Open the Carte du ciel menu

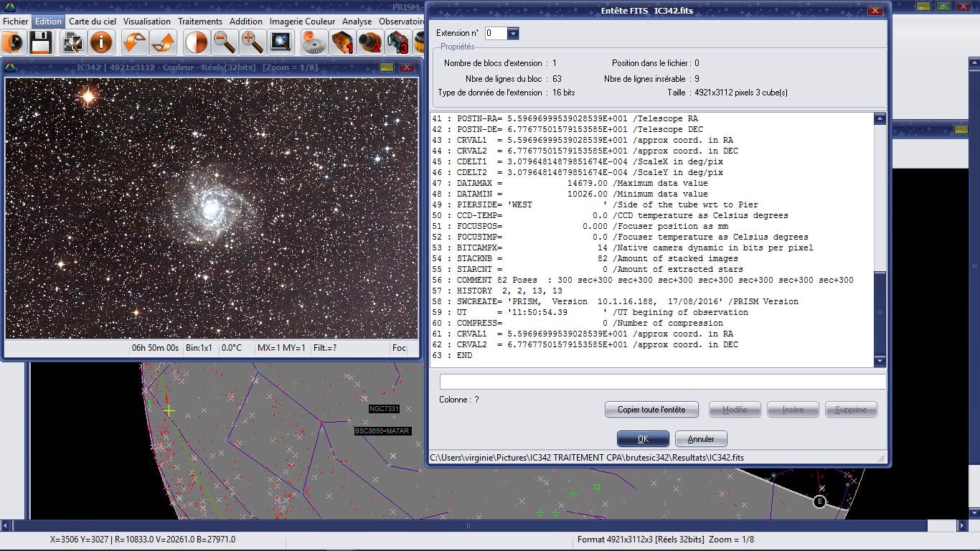[x=93, y=22]
